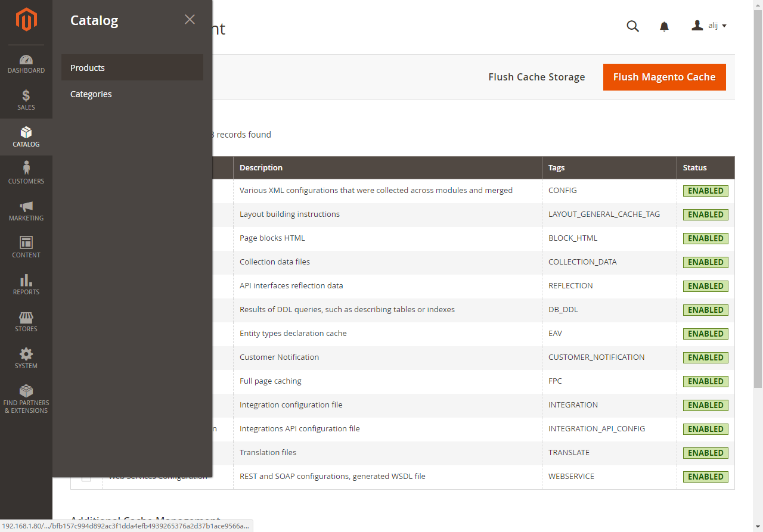763x532 pixels.
Task: Click the ENABLED badge for INTEGRATION_API_CONFIG
Action: click(706, 429)
